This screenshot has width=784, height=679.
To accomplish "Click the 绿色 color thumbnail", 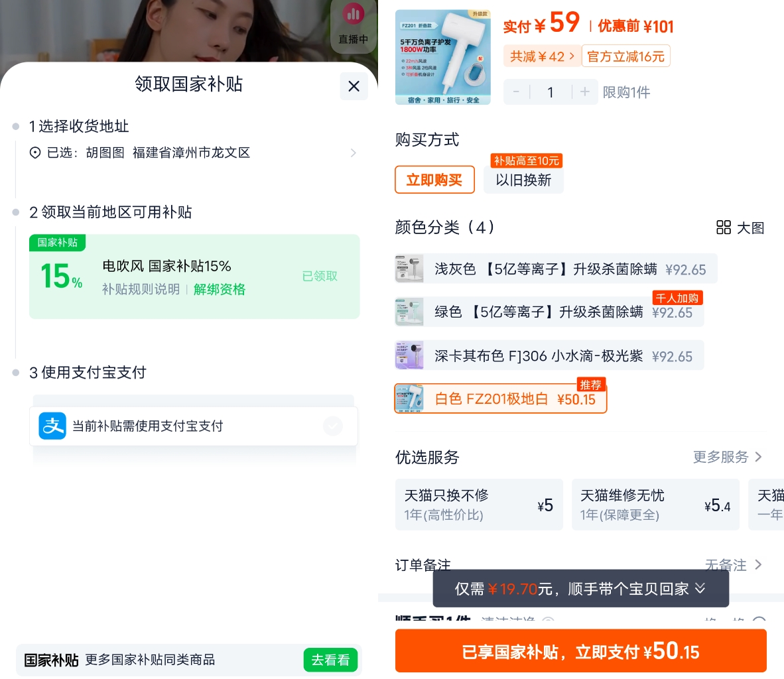I will tap(409, 312).
